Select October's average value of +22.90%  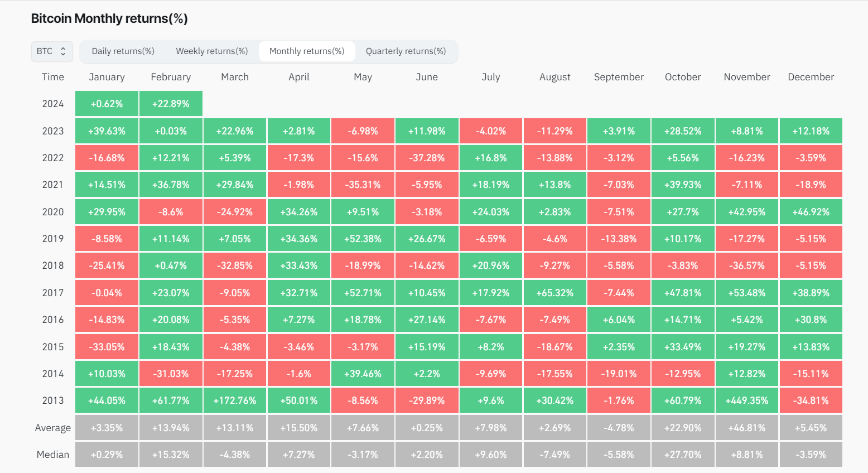click(682, 427)
